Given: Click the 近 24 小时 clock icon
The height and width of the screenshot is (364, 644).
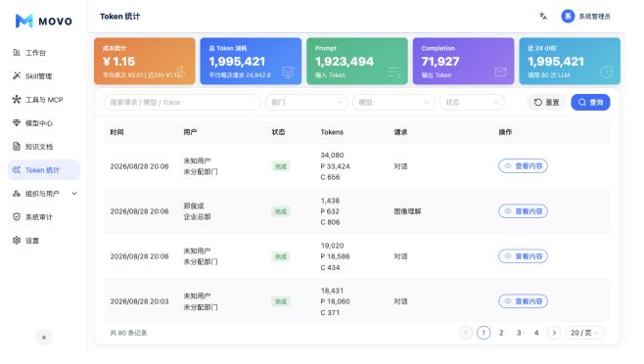Looking at the screenshot, I should click(x=606, y=71).
